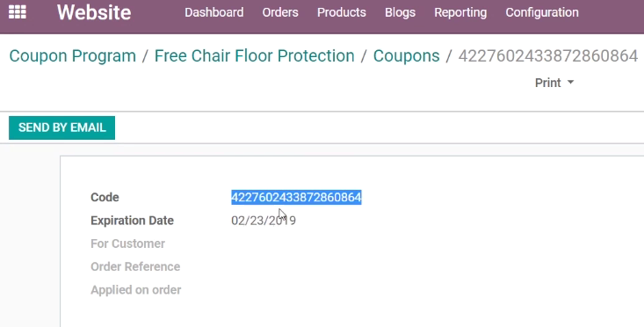Click the Order Reference field label

tap(135, 266)
